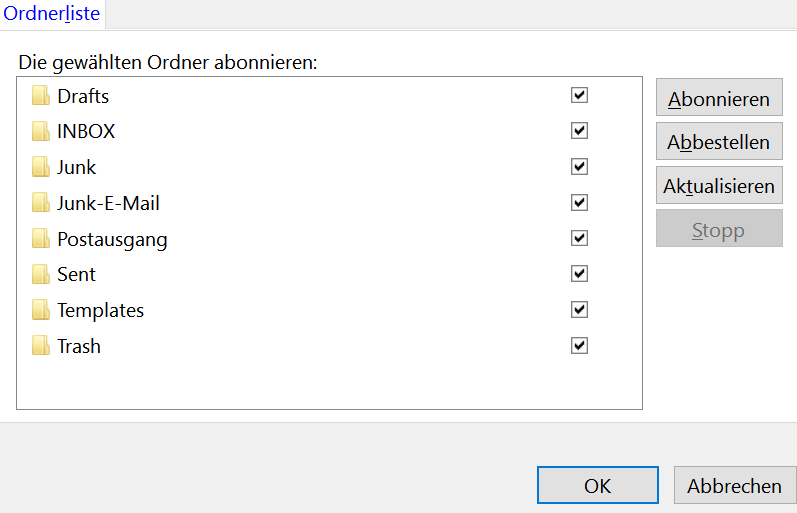
Task: Click the Abbestellen button
Action: 719,142
